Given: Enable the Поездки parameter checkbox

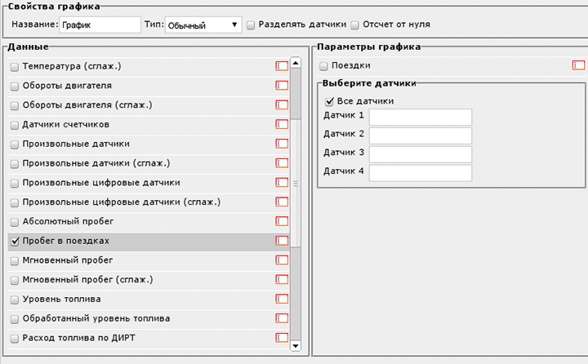Looking at the screenshot, I should [323, 66].
